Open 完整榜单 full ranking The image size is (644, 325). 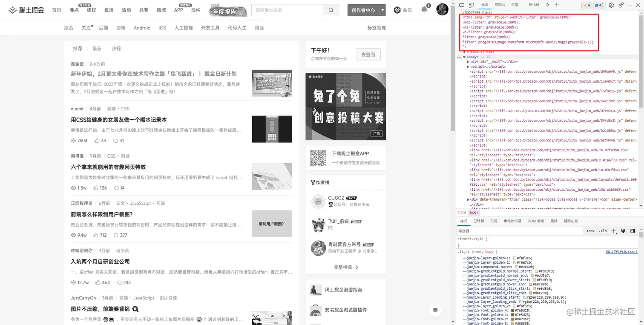point(345,267)
